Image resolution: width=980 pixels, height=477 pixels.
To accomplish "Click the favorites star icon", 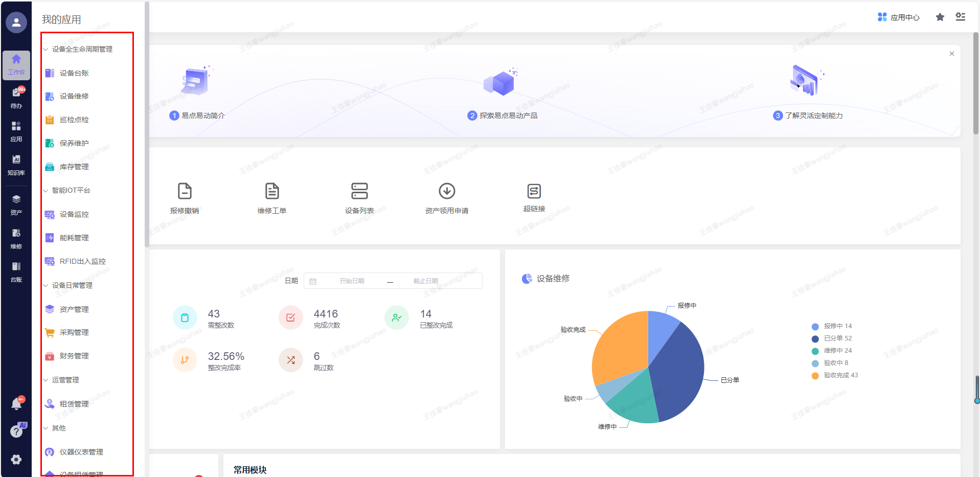I will coord(940,17).
